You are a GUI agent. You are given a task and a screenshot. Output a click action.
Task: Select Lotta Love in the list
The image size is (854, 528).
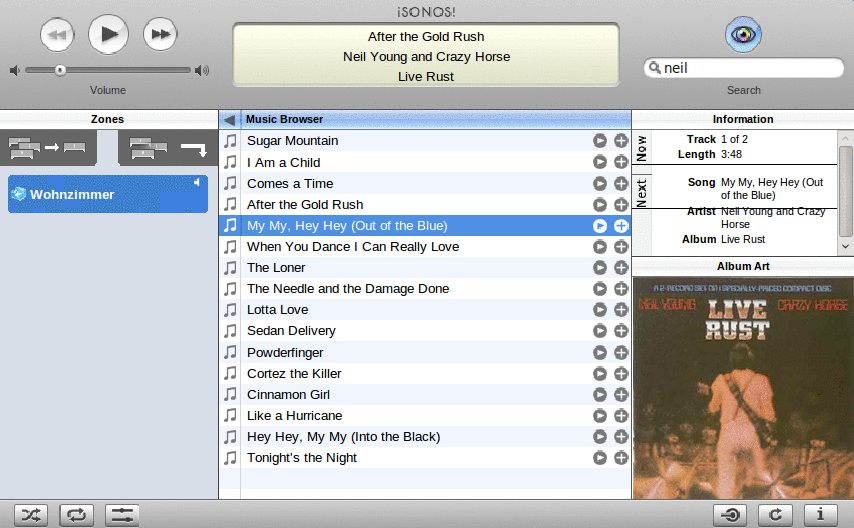click(x=277, y=309)
